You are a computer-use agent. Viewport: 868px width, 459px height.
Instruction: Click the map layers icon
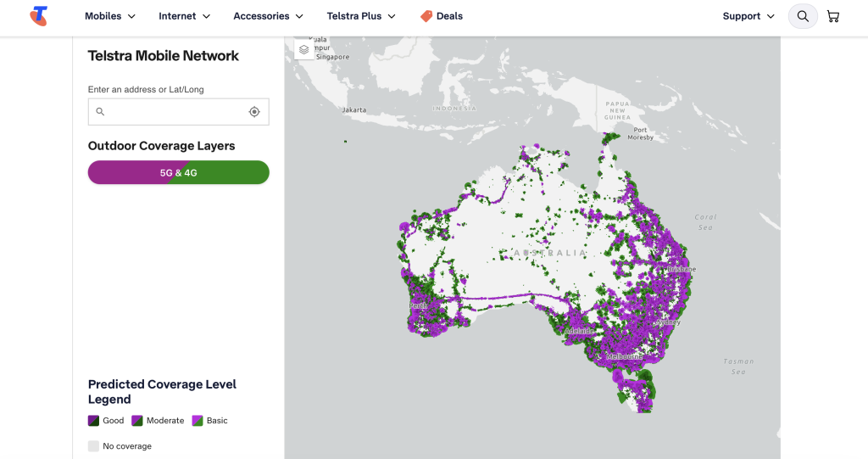304,50
